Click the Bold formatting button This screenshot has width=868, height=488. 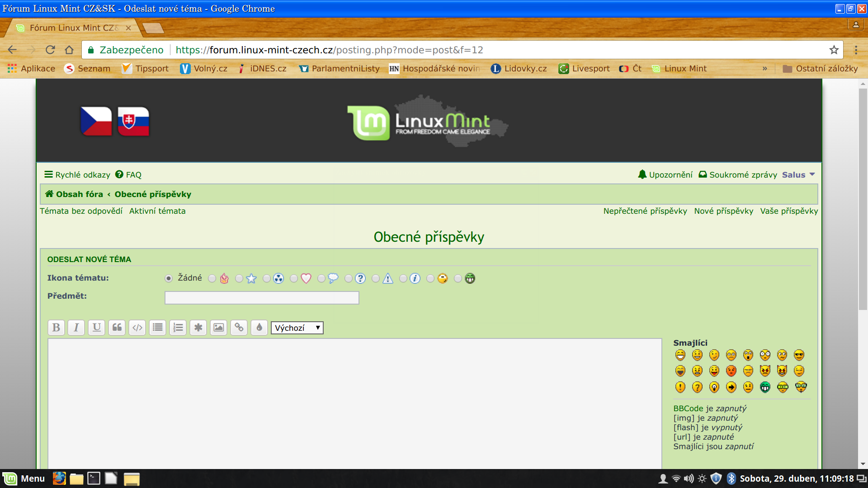[56, 328]
